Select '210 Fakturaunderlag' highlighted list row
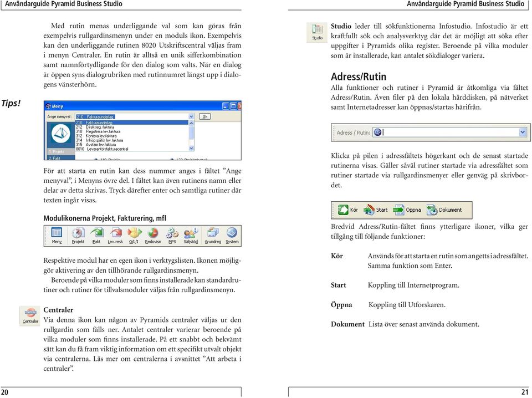The image size is (532, 398). pos(132,123)
